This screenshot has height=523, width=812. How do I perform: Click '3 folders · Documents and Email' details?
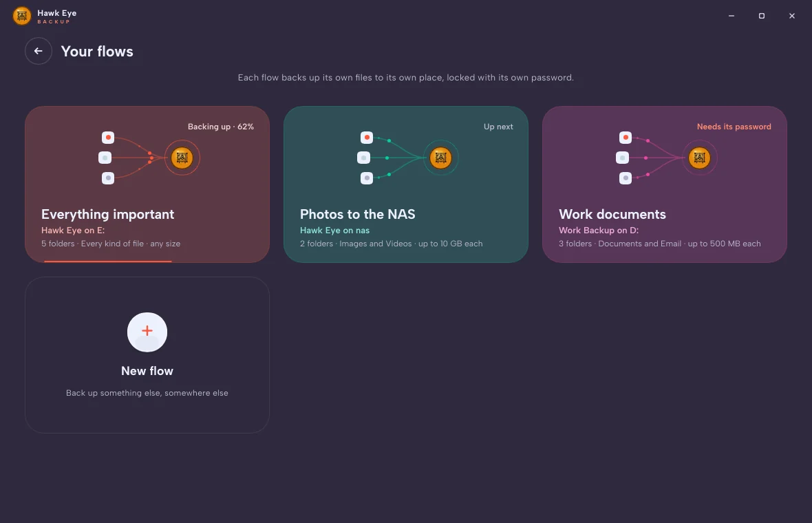[x=660, y=244]
